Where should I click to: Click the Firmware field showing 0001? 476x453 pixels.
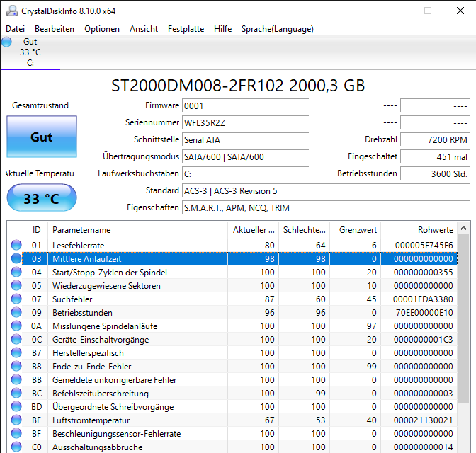[x=245, y=106]
